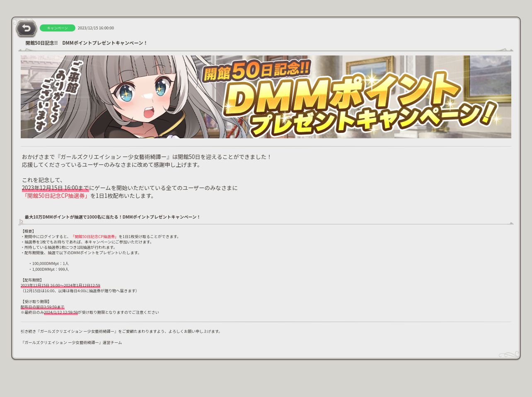
Task: Click the line 抽選券を1枚でもお持ちであれば
Action: [x=87, y=242]
